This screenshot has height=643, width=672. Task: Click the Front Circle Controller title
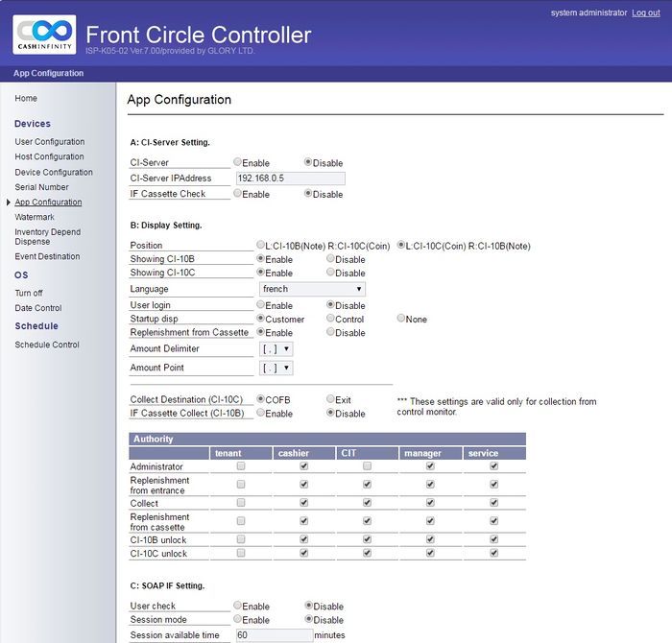tap(199, 35)
